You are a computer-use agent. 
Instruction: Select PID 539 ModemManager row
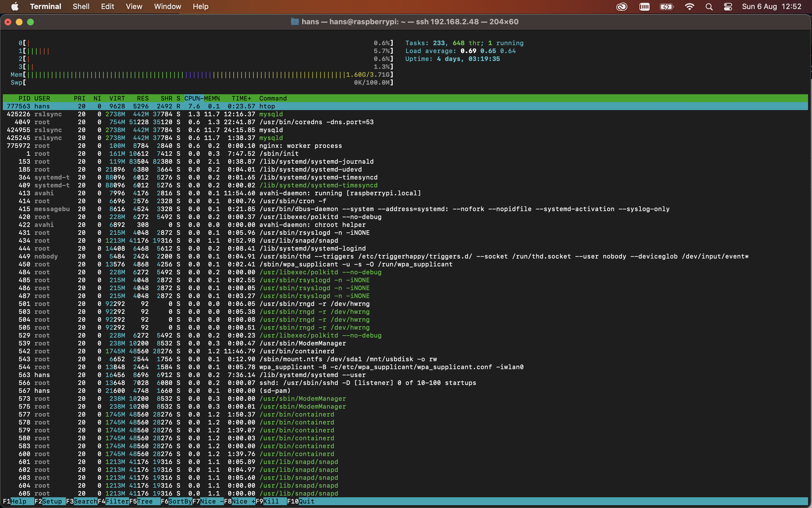[405, 343]
